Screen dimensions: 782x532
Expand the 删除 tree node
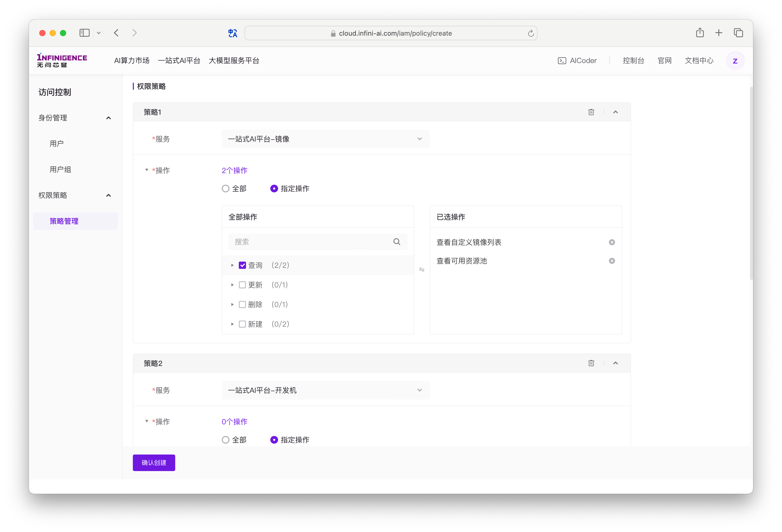(x=232, y=304)
